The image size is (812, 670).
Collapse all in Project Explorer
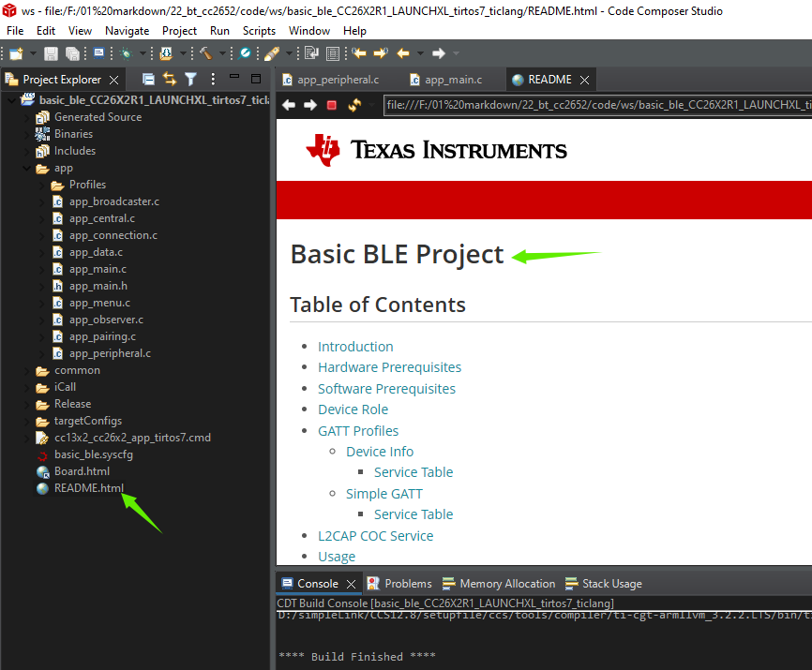(149, 79)
